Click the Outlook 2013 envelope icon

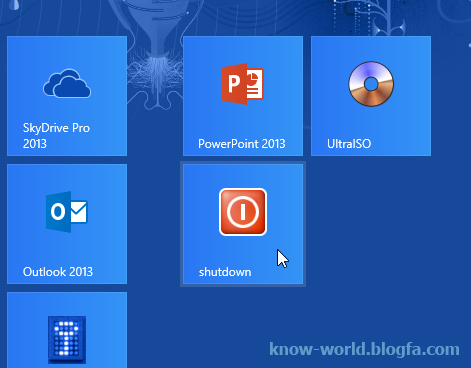[67, 212]
